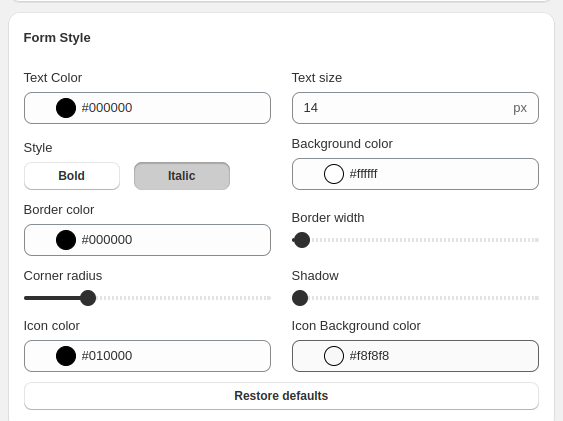Click the Border color hex value field

point(147,240)
